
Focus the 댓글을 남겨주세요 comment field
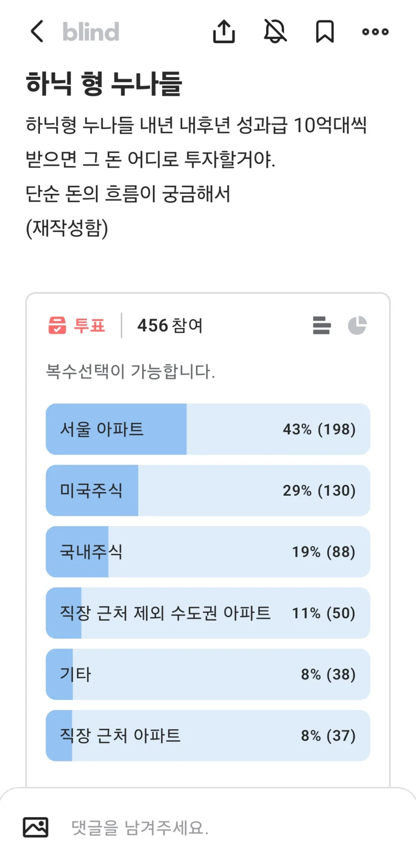(x=231, y=828)
